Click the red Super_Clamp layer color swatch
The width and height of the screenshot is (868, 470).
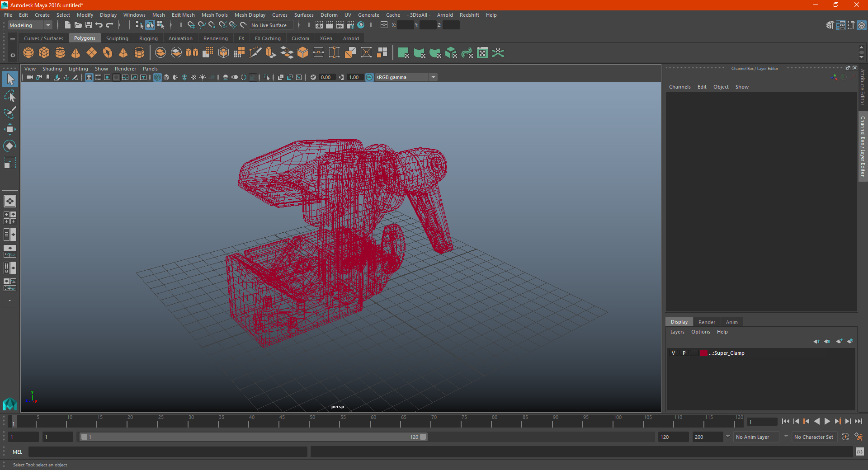point(704,353)
